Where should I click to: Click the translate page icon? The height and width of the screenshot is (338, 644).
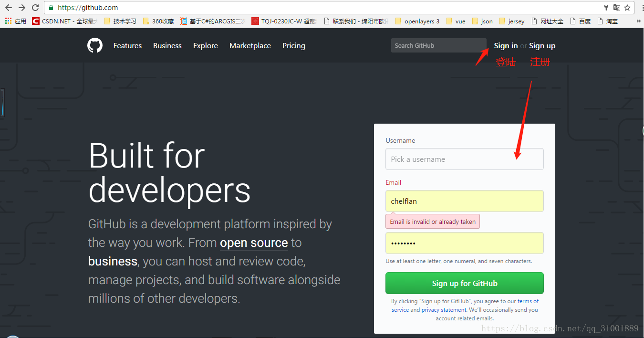pos(617,8)
